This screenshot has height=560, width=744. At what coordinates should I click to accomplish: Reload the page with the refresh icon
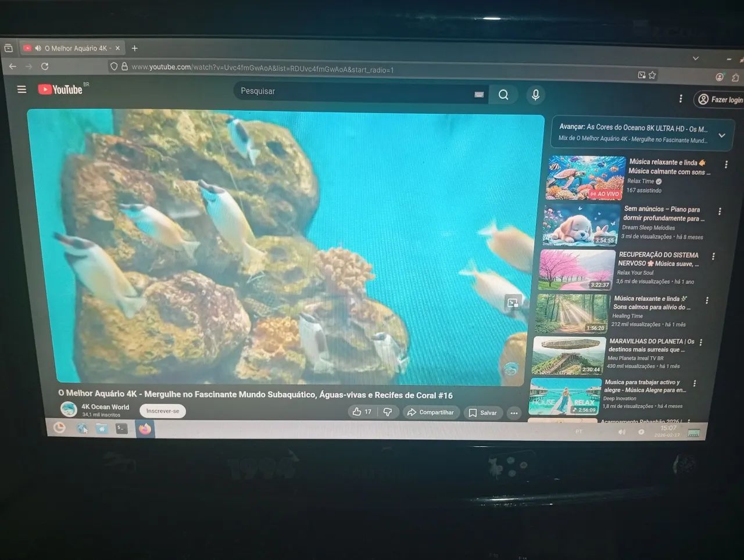tap(45, 67)
